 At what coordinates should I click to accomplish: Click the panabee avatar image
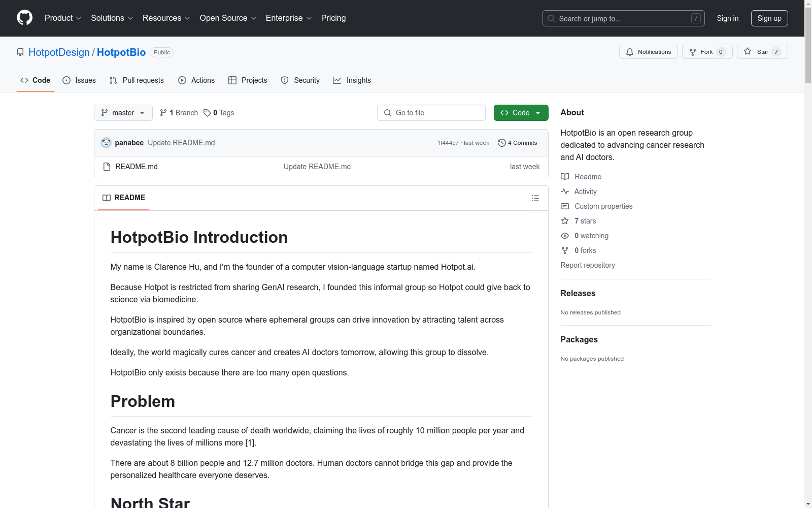coord(106,143)
